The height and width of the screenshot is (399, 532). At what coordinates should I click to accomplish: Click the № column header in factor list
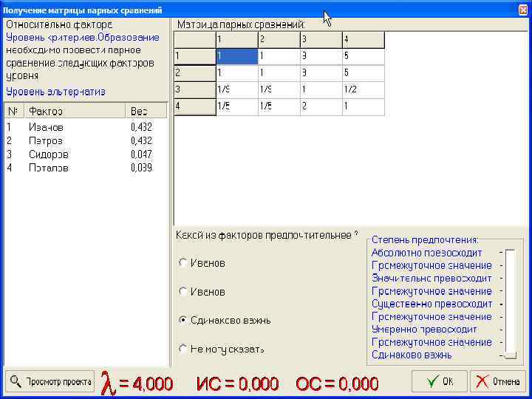point(14,111)
